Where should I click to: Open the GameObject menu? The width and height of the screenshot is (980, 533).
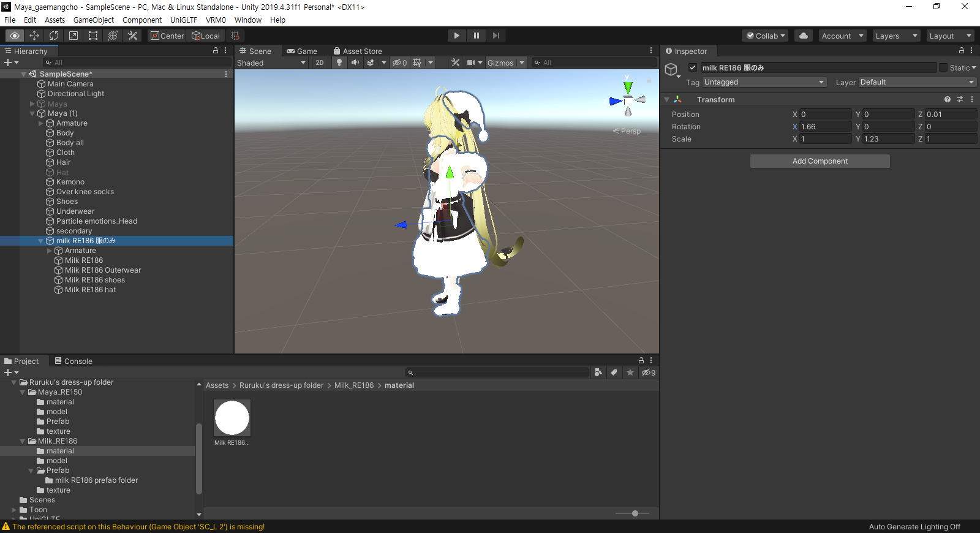(x=94, y=20)
